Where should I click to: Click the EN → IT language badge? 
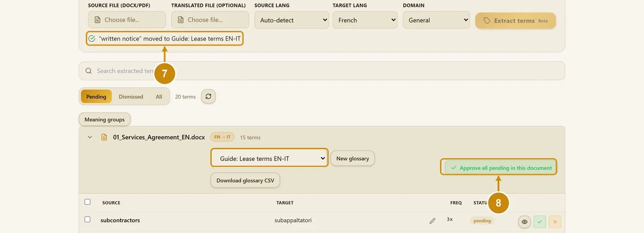tap(222, 137)
